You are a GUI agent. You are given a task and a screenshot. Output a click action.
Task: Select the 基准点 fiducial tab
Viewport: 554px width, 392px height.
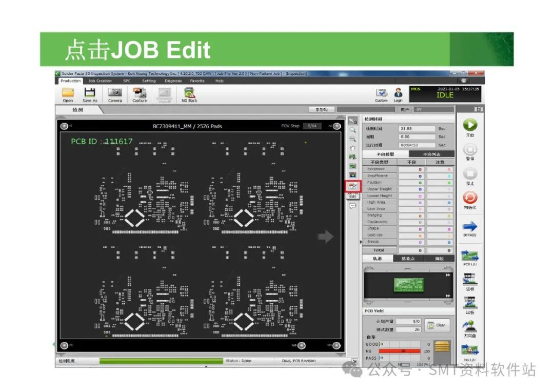[x=408, y=259]
